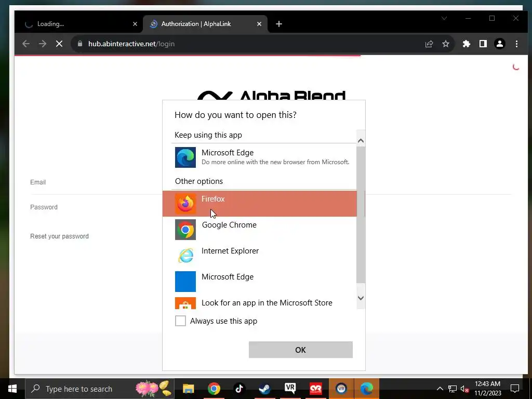Tick the Always use this app checkbox
The image size is (532, 399).
[x=180, y=321]
